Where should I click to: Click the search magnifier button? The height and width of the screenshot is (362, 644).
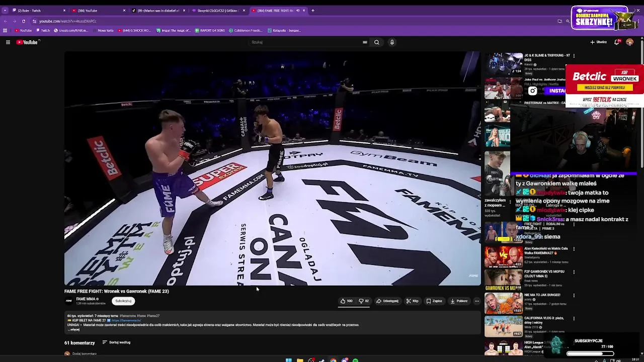[376, 42]
